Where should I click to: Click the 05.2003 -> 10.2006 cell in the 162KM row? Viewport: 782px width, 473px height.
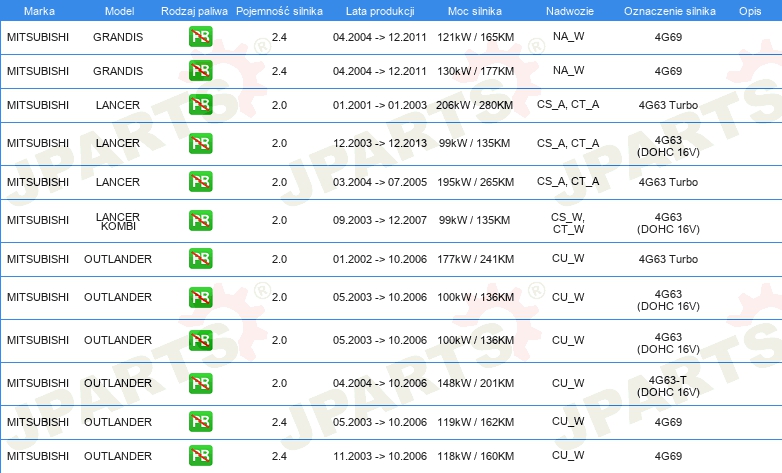click(380, 422)
